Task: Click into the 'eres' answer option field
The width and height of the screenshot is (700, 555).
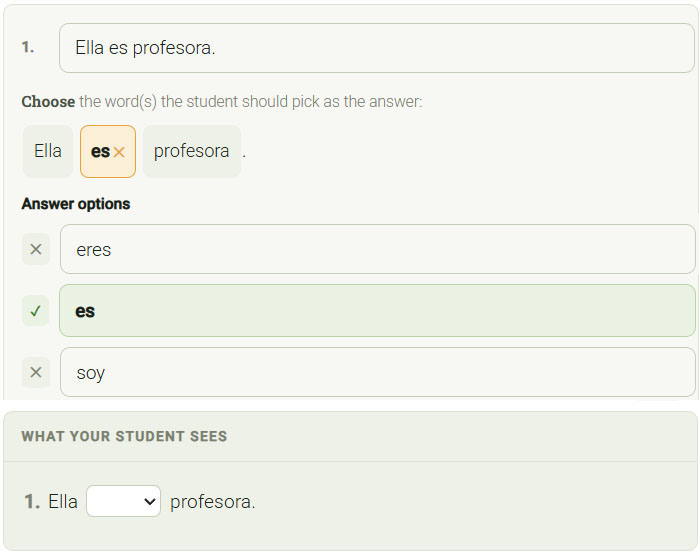Action: (378, 249)
